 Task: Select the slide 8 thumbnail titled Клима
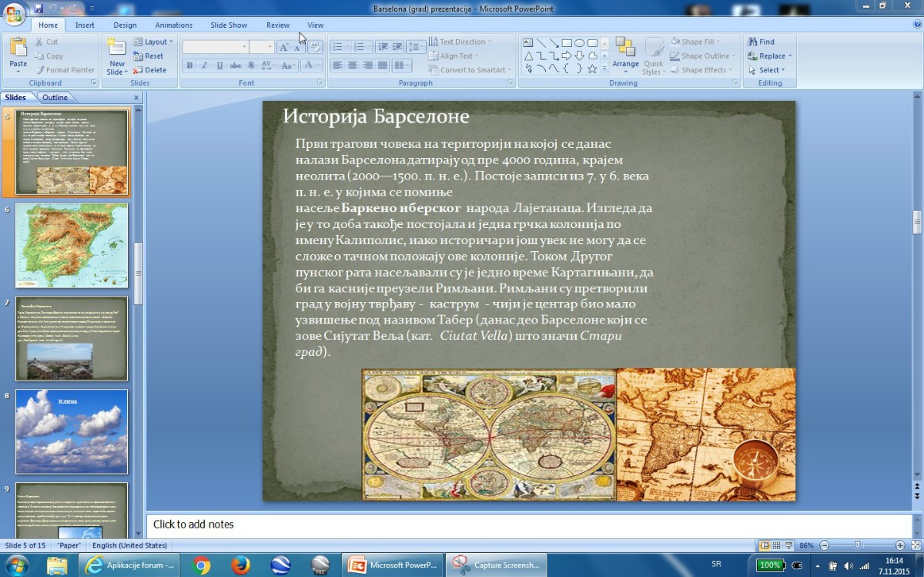point(72,431)
